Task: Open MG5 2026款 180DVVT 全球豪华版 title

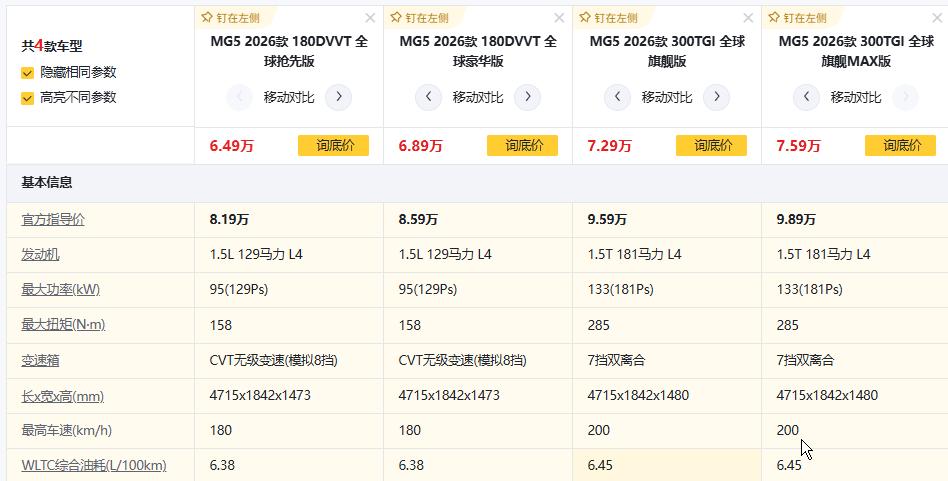Action: 478,51
